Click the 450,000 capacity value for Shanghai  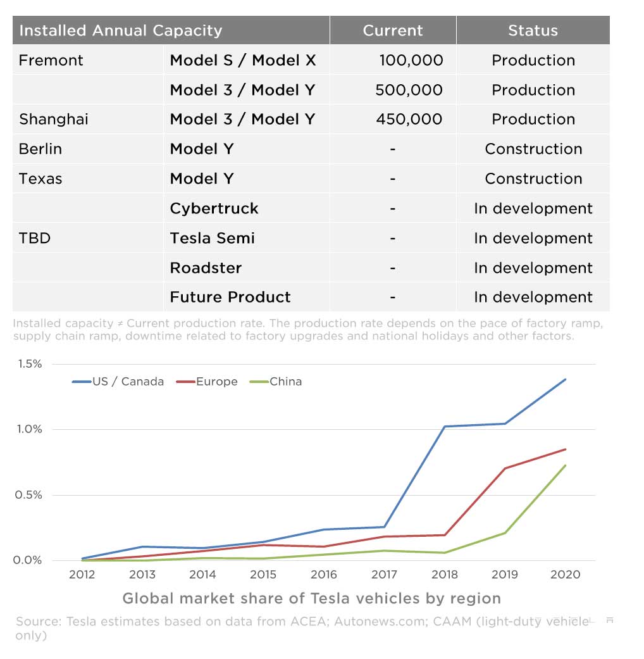tap(409, 119)
